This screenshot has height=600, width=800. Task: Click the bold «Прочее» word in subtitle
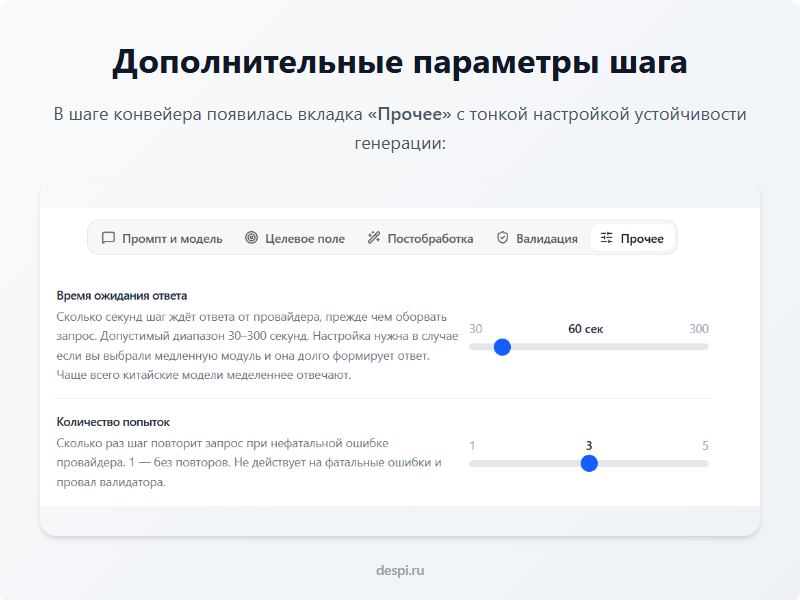coord(410,114)
